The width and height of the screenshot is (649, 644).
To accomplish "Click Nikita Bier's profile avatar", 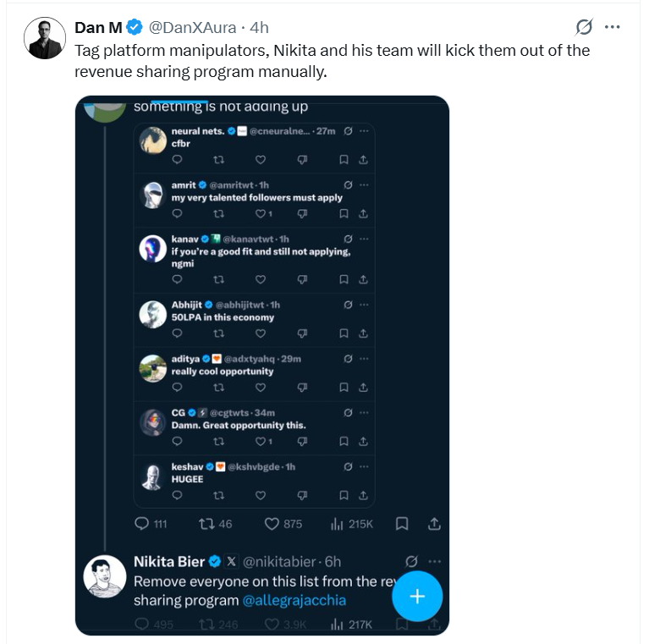I will (105, 576).
